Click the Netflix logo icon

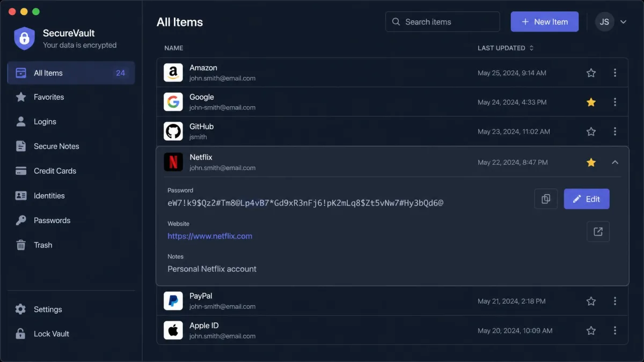click(x=173, y=162)
